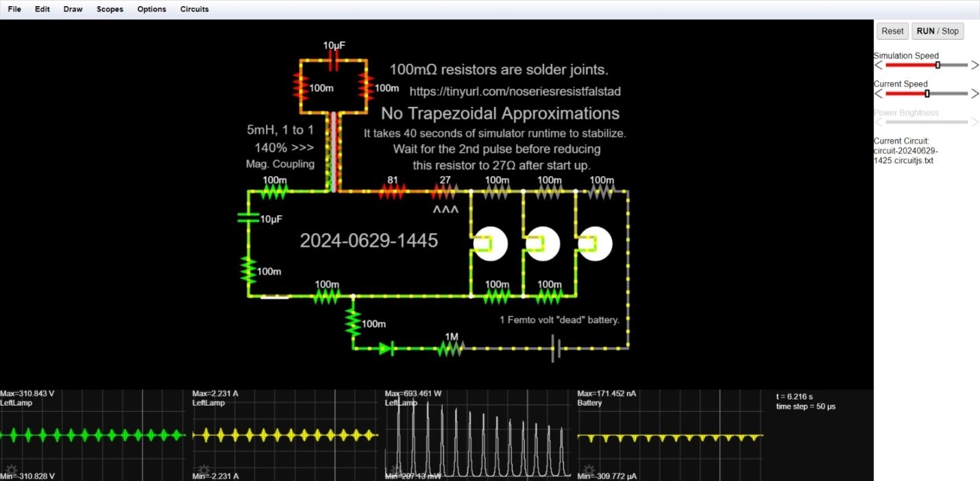Viewport: 980px width, 481px height.
Task: Open the Scopes menu
Action: click(110, 9)
